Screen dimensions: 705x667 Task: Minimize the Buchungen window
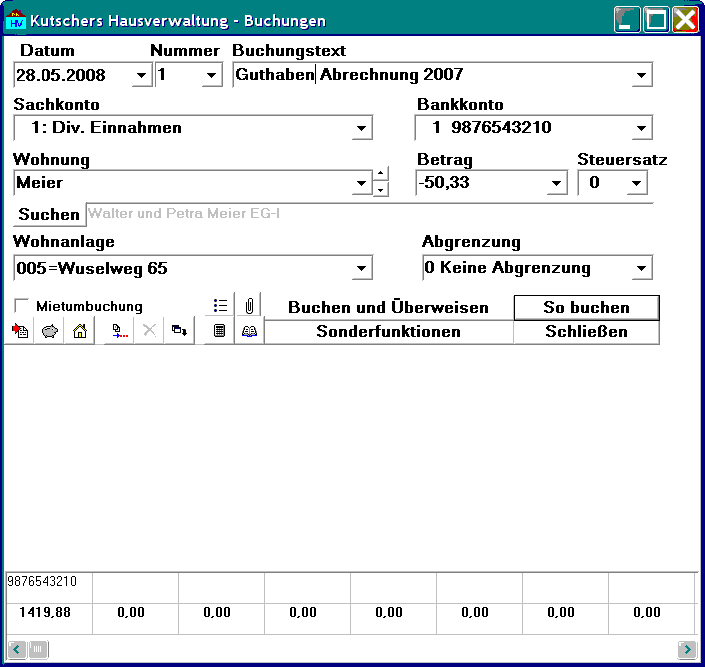tap(626, 19)
